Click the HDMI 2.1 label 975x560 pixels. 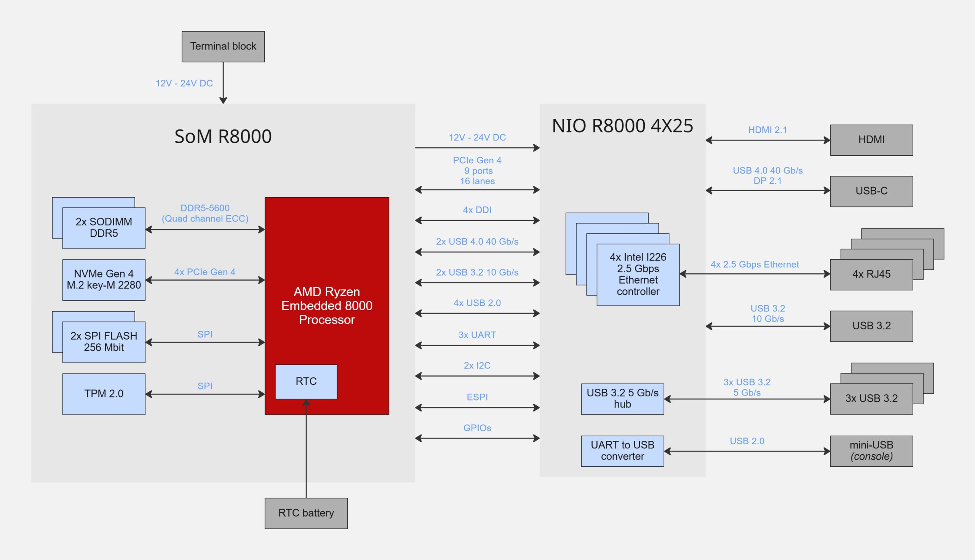point(767,130)
